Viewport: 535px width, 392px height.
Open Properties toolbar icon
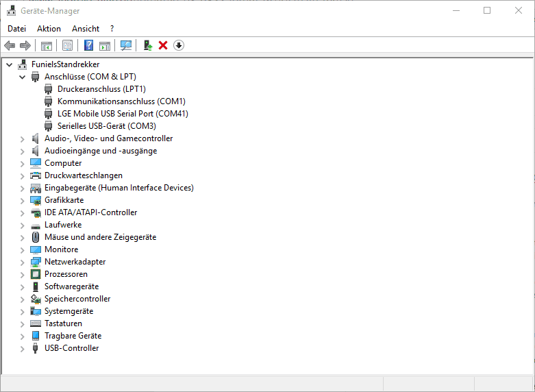[68, 45]
